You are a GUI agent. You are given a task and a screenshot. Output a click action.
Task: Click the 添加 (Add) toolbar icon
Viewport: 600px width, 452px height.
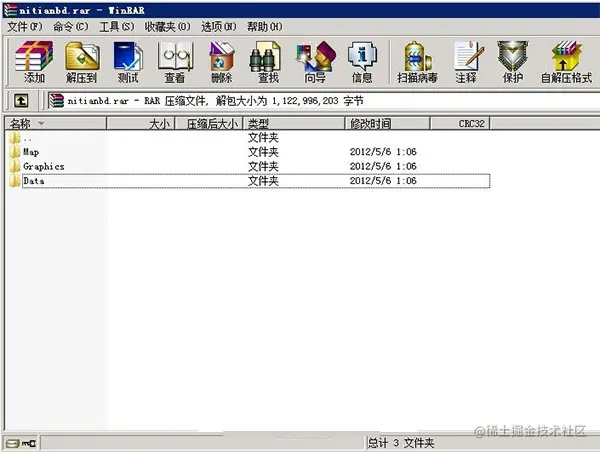click(x=34, y=57)
